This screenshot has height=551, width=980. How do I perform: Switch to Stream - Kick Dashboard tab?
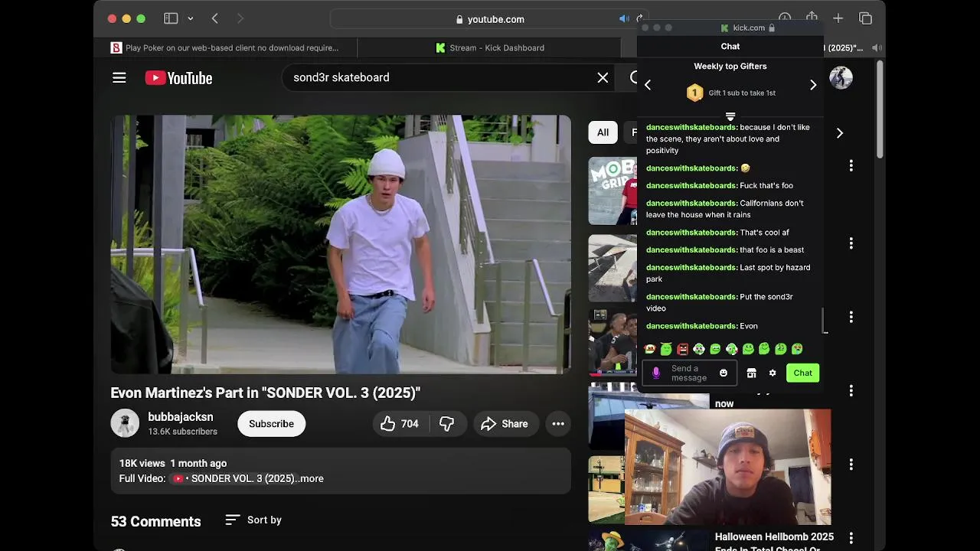490,47
